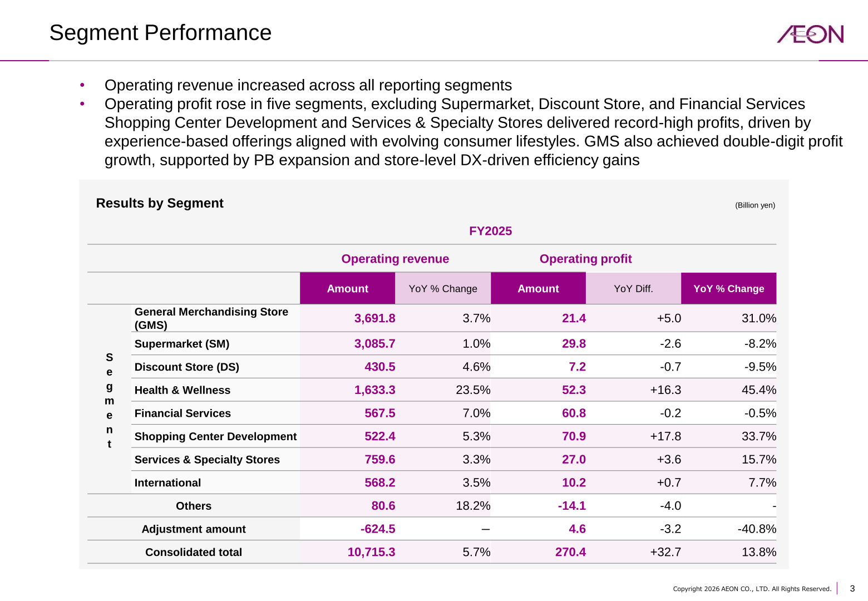Screen dimensions: 868x601
Task: Select GMS operating profit 21.4
Action: (x=574, y=318)
